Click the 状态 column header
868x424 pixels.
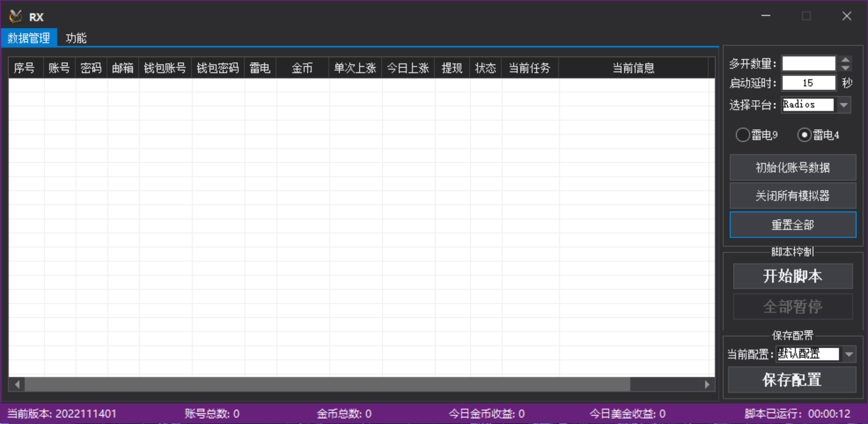point(485,68)
